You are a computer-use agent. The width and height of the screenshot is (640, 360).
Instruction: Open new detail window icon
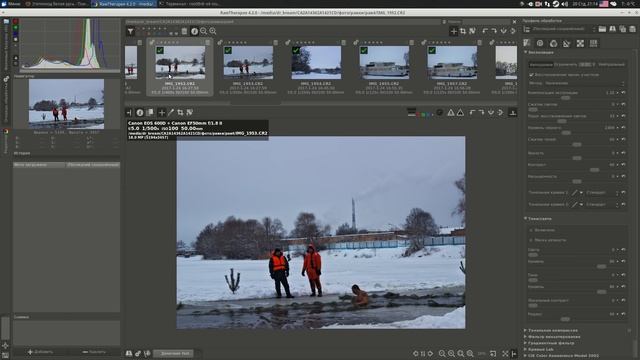[x=493, y=353]
